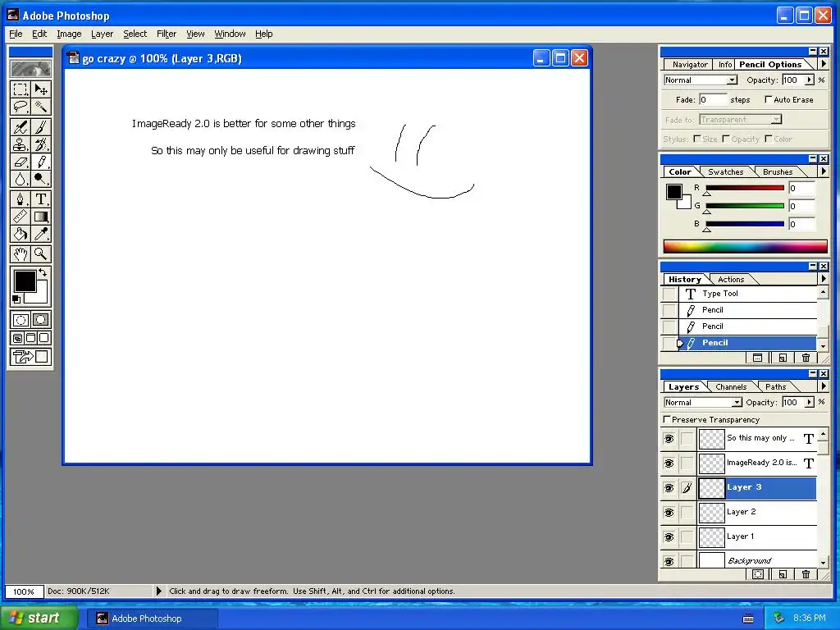Select the Paintbrush tool
The height and width of the screenshot is (630, 840).
click(x=41, y=127)
